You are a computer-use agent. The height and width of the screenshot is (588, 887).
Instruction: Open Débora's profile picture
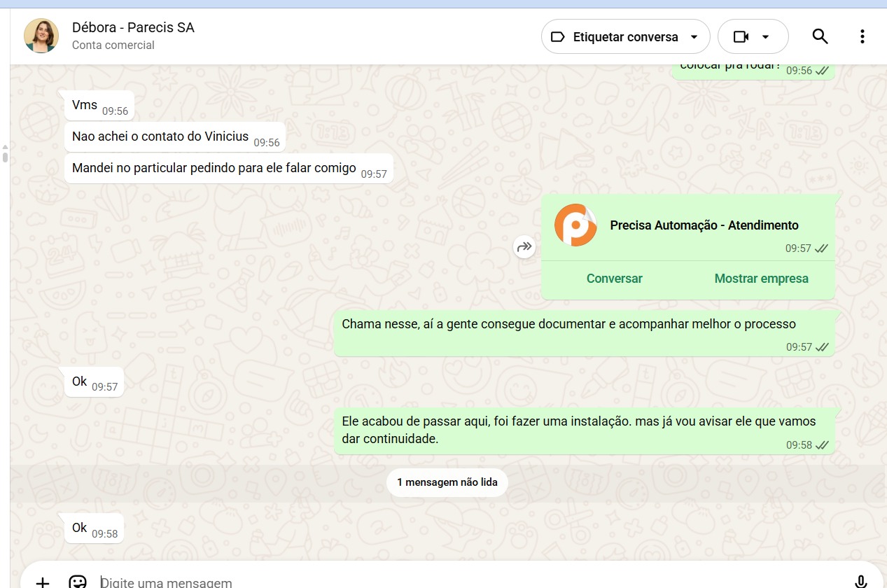coord(41,36)
